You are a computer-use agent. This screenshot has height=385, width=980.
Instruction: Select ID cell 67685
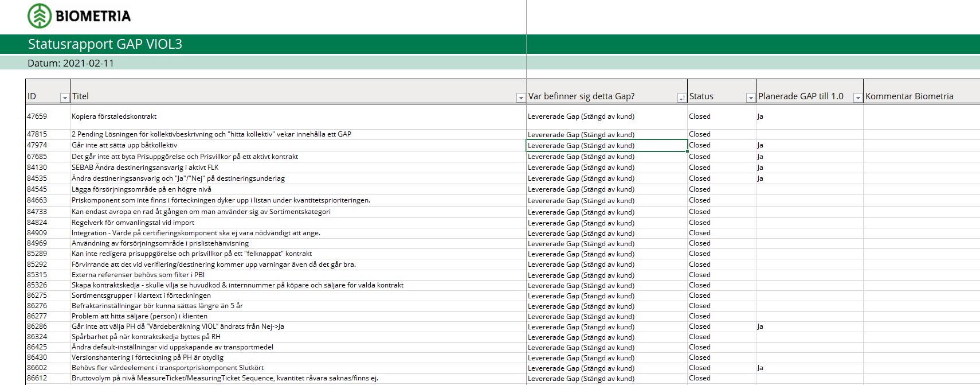(x=48, y=156)
